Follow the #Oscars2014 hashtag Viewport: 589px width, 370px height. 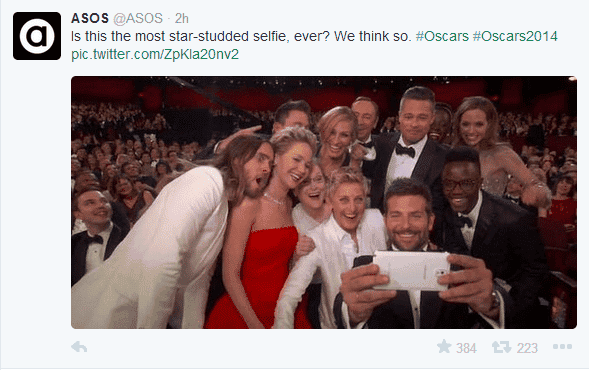click(x=515, y=36)
